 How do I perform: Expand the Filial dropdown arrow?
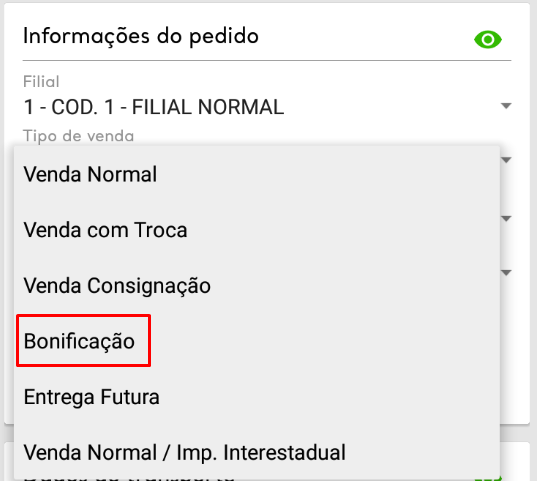[506, 106]
